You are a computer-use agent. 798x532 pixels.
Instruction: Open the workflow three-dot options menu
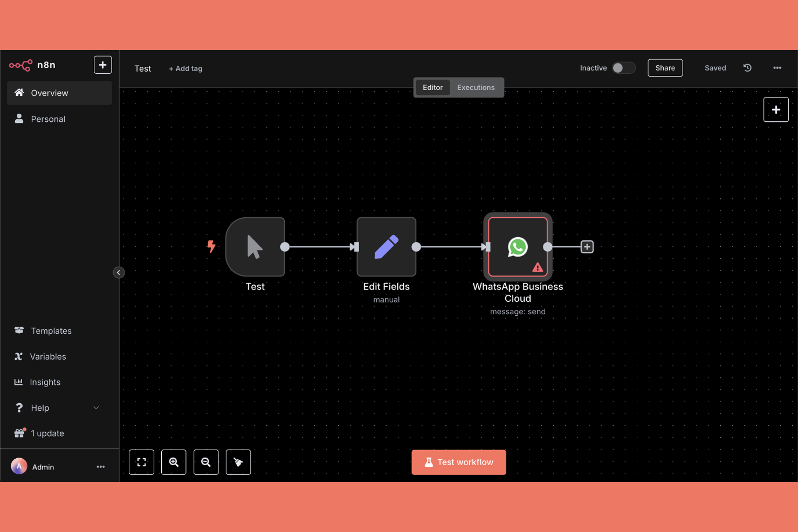coord(777,68)
